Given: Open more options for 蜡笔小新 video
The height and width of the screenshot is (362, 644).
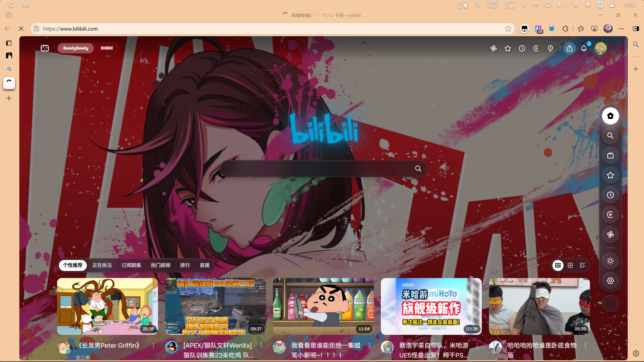Looking at the screenshot, I should pos(369,346).
